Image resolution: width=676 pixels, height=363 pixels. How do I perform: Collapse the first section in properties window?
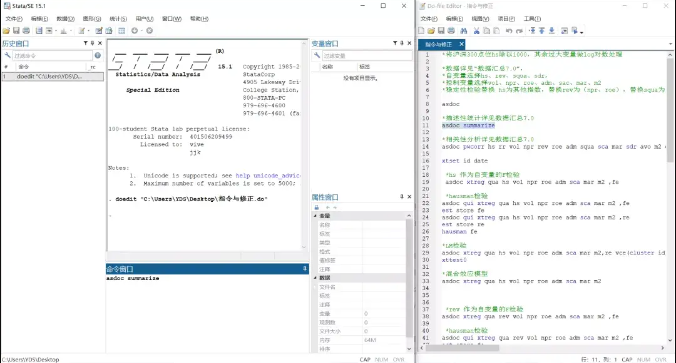coord(315,216)
